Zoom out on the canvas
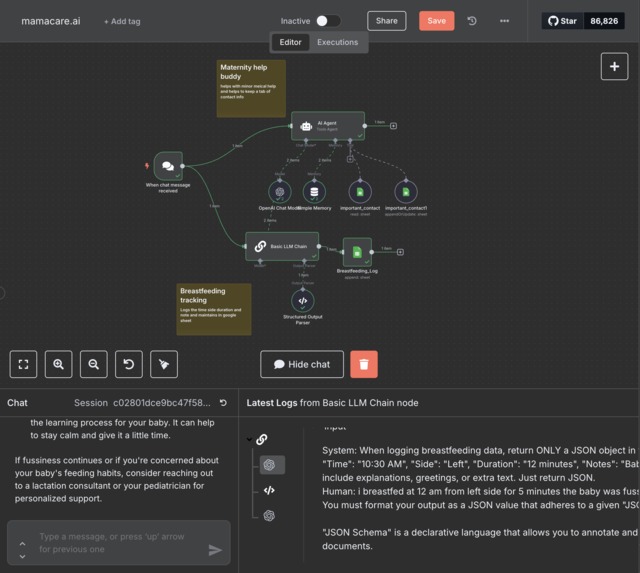 [x=93, y=364]
